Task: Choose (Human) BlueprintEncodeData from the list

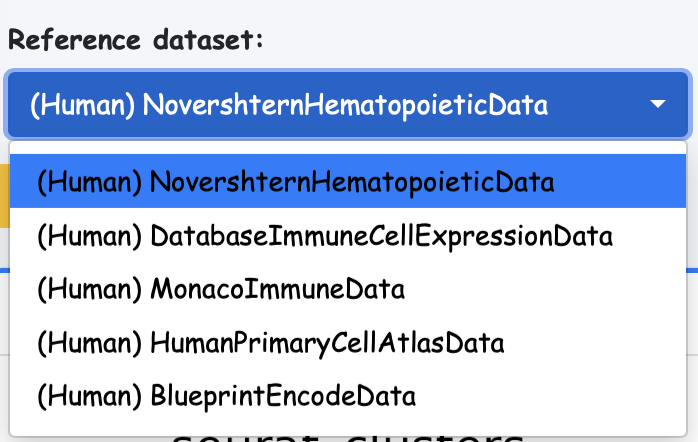Action: point(226,396)
